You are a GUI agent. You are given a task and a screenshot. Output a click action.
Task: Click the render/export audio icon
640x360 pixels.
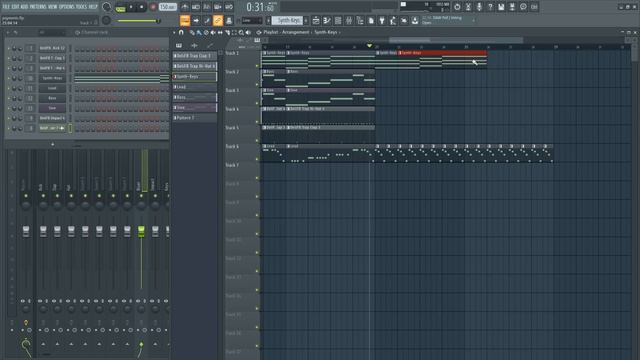(x=512, y=7)
